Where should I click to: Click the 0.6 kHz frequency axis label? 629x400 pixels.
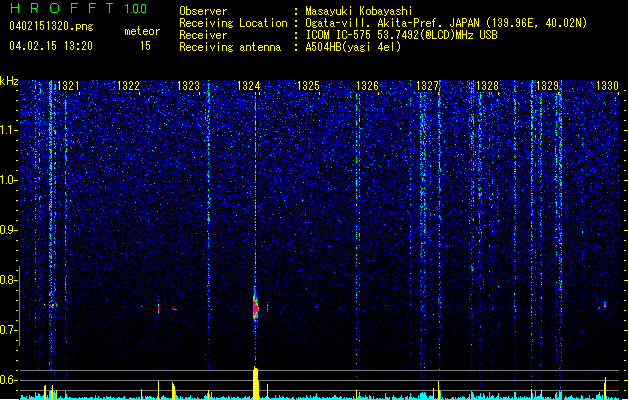point(9,380)
